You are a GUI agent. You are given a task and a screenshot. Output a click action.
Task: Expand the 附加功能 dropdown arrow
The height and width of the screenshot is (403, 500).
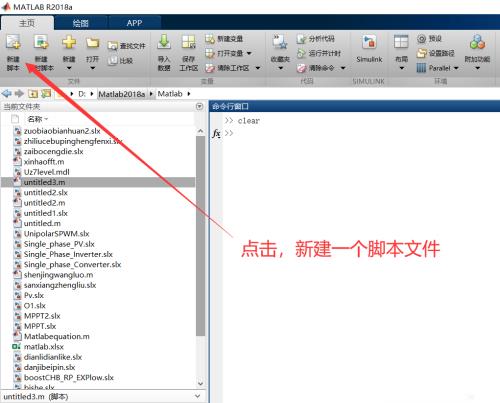click(478, 68)
